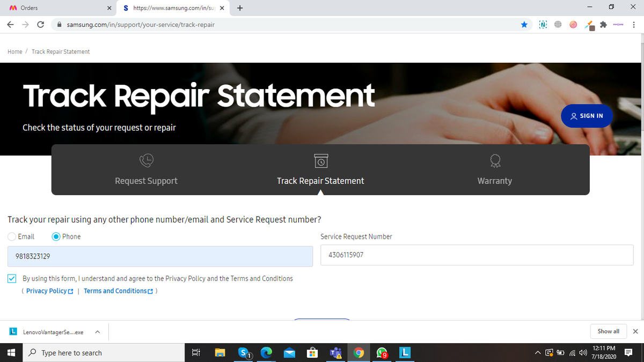Image resolution: width=644 pixels, height=362 pixels.
Task: Open Task View on the taskbar
Action: coord(196,352)
